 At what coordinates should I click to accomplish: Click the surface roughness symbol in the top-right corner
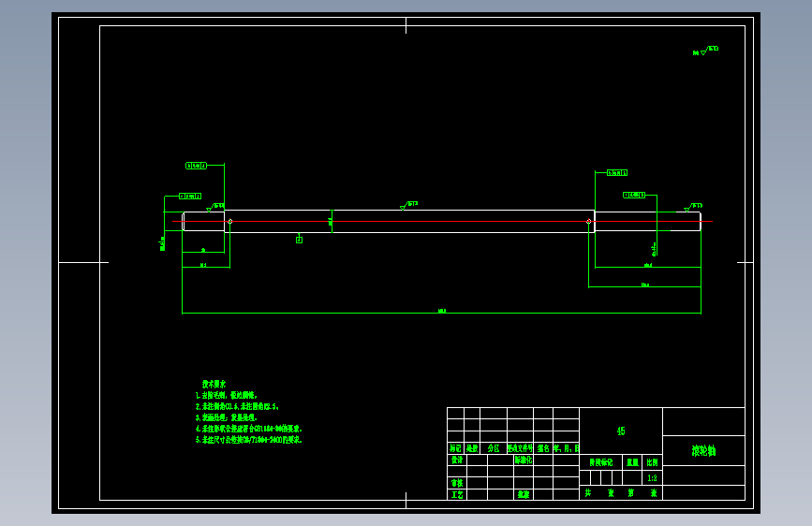pos(705,51)
